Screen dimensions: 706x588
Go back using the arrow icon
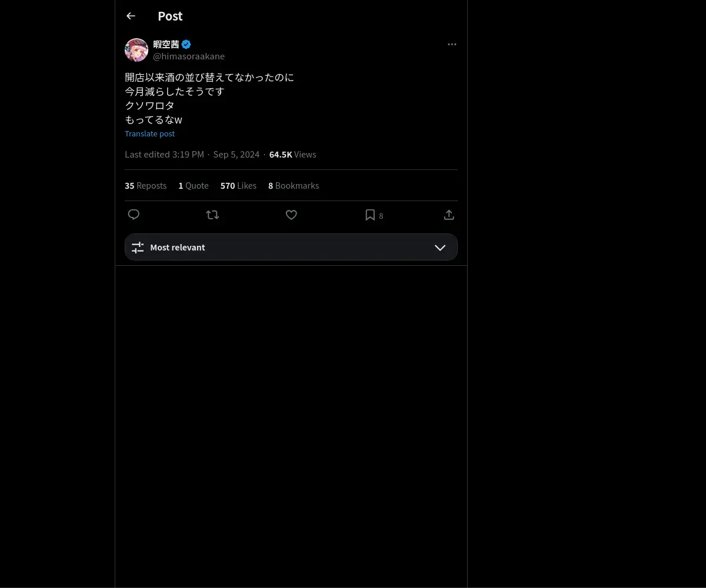coord(131,16)
